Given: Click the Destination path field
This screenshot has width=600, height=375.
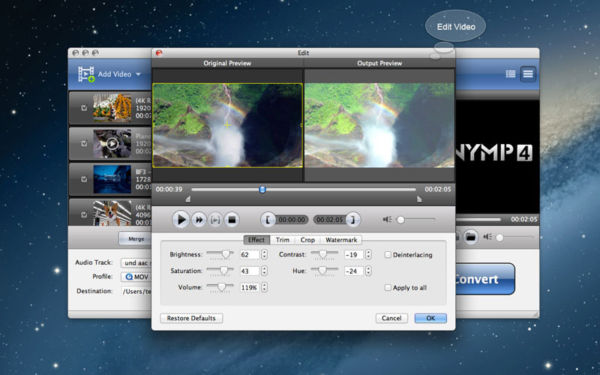Looking at the screenshot, I should pos(136,291).
